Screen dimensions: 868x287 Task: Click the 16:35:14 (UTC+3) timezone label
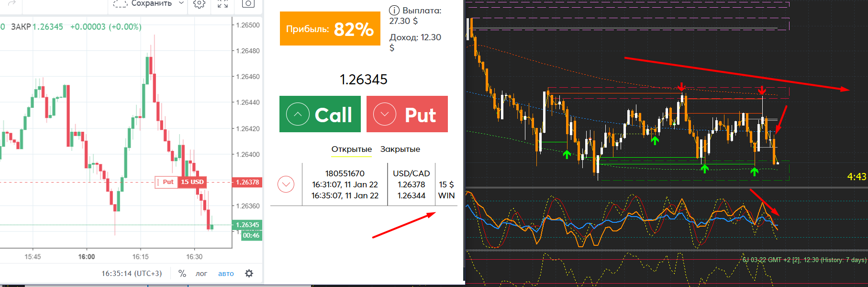coord(132,274)
